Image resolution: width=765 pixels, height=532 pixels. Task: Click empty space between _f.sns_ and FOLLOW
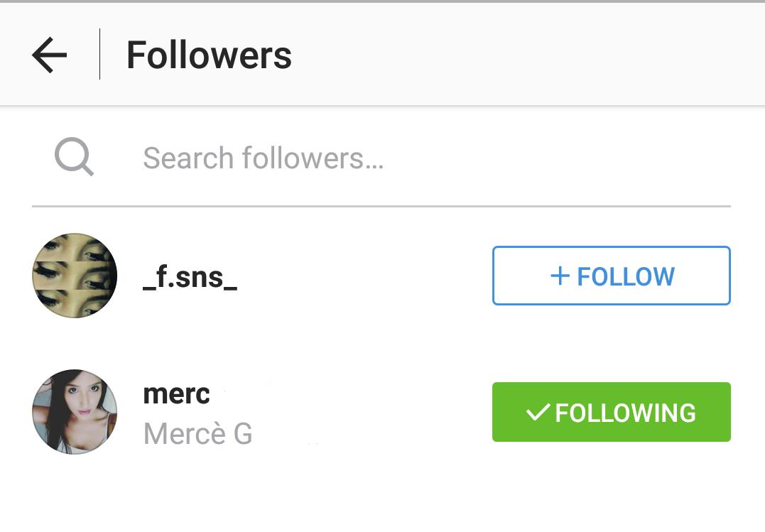[x=362, y=277]
